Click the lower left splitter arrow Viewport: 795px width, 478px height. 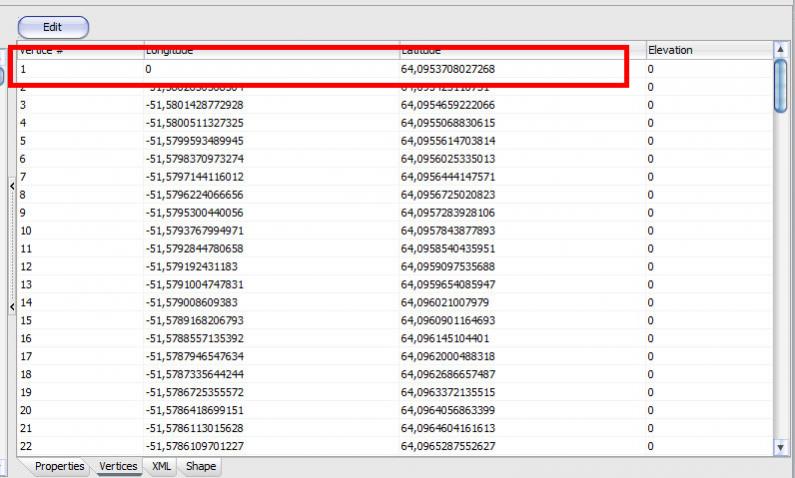pyautogui.click(x=11, y=307)
